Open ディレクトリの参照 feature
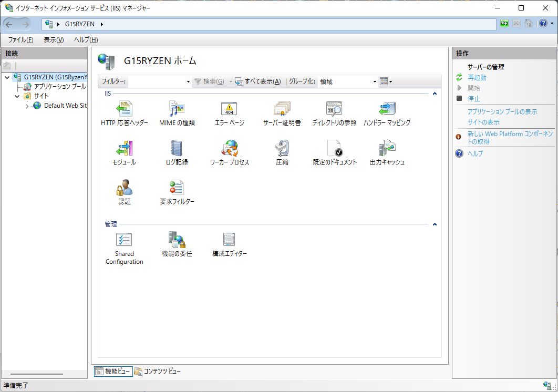The image size is (558, 392). point(334,114)
